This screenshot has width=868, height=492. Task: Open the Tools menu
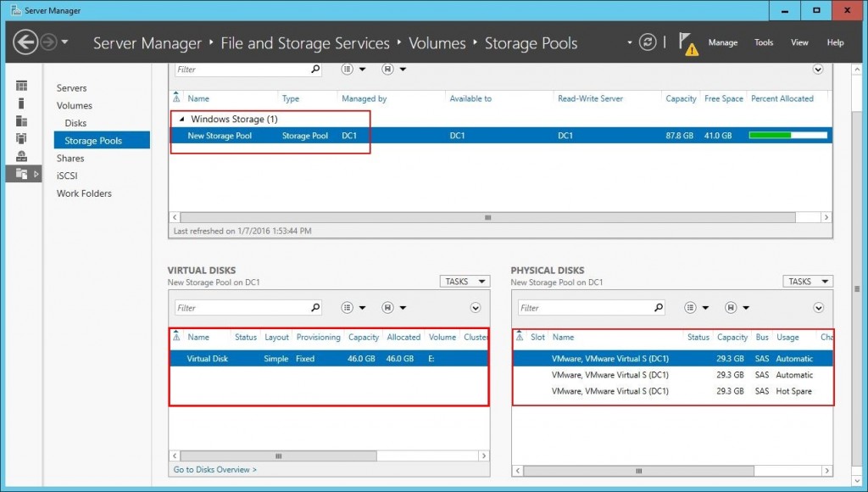click(x=763, y=42)
